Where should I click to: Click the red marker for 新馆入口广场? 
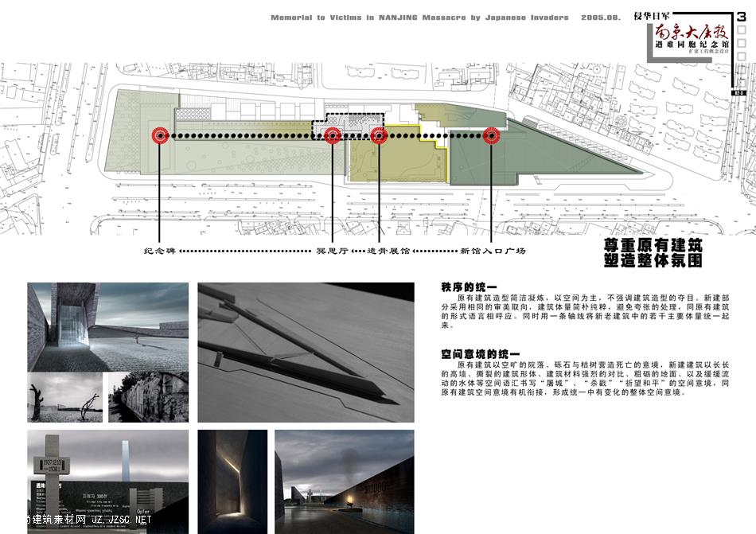click(491, 136)
